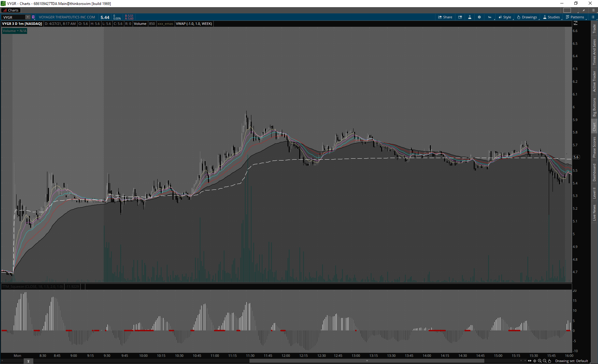Screen dimensions: 598x364
Task: Select the crosshair pointer tool icon
Action: [535, 361]
